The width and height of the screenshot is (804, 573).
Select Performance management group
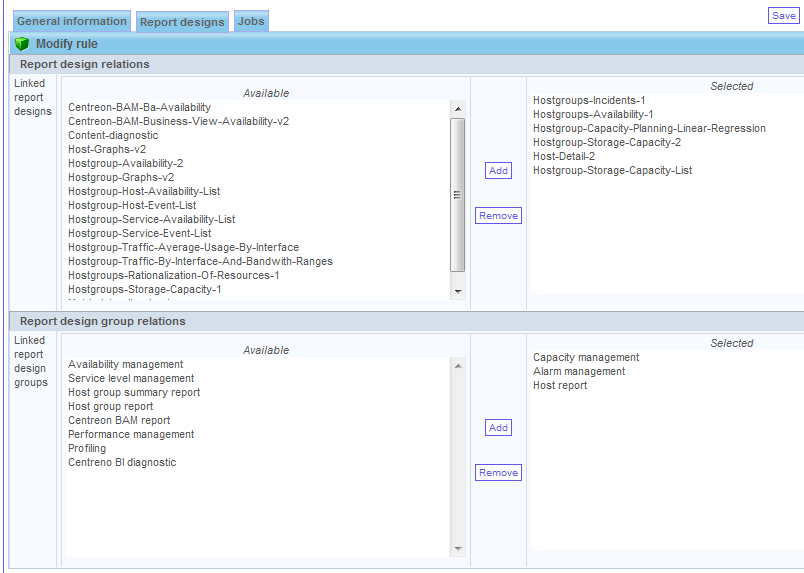131,434
